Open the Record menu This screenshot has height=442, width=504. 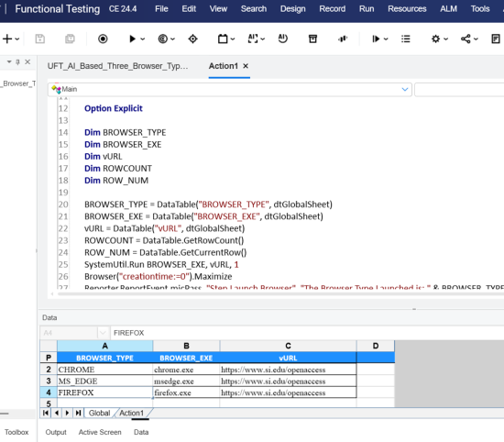[x=333, y=8]
